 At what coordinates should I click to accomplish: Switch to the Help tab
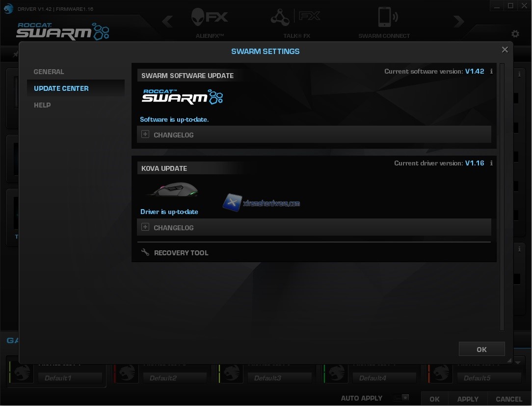pos(42,105)
